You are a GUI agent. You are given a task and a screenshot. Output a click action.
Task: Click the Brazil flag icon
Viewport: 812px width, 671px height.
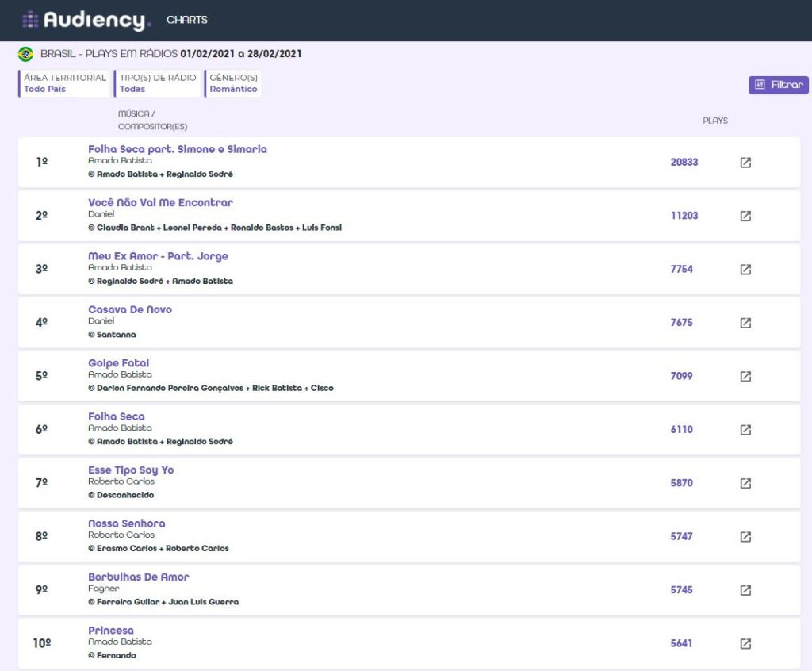(25, 54)
